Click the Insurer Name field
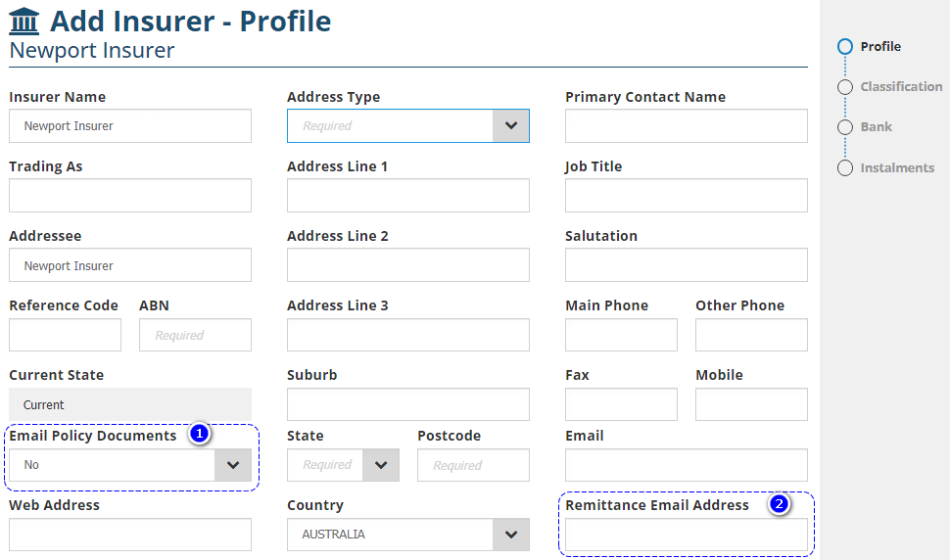 point(129,125)
